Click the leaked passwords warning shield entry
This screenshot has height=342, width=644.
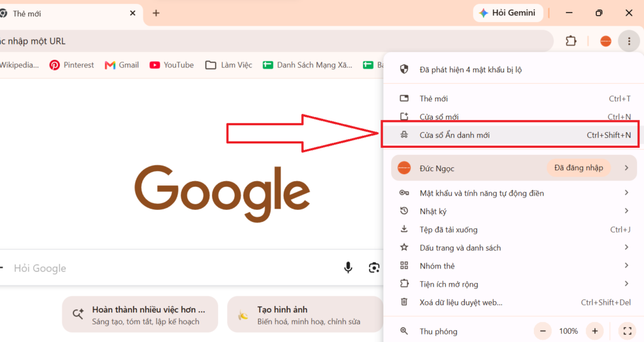[x=513, y=69]
